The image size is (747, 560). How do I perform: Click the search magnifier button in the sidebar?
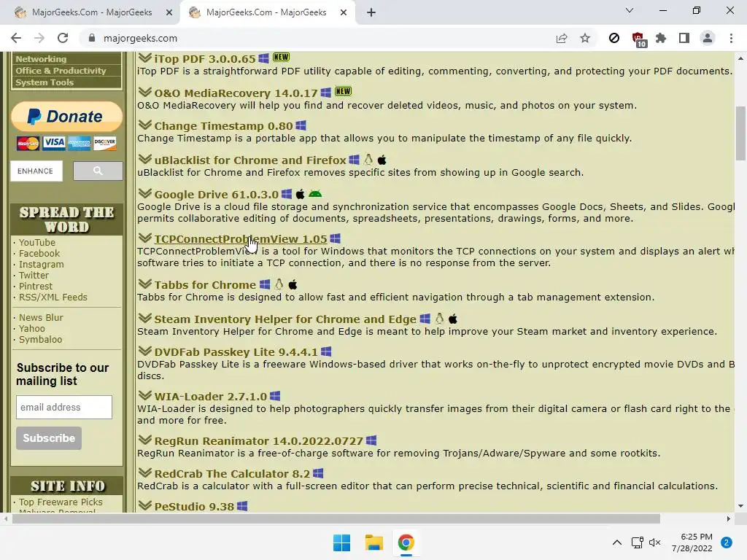(98, 171)
